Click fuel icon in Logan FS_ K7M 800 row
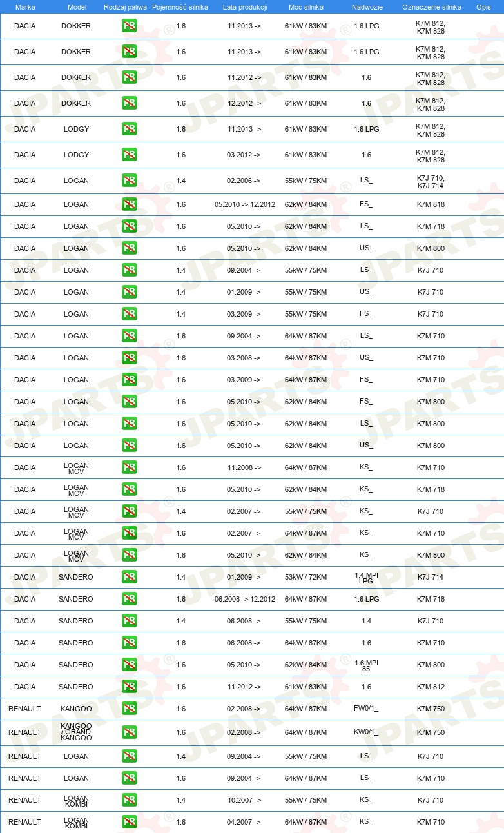 point(129,402)
